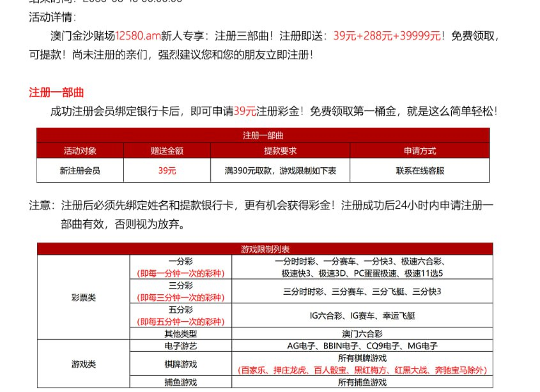Click the 活动详情 label
The height and width of the screenshot is (392, 540).
[x=52, y=17]
